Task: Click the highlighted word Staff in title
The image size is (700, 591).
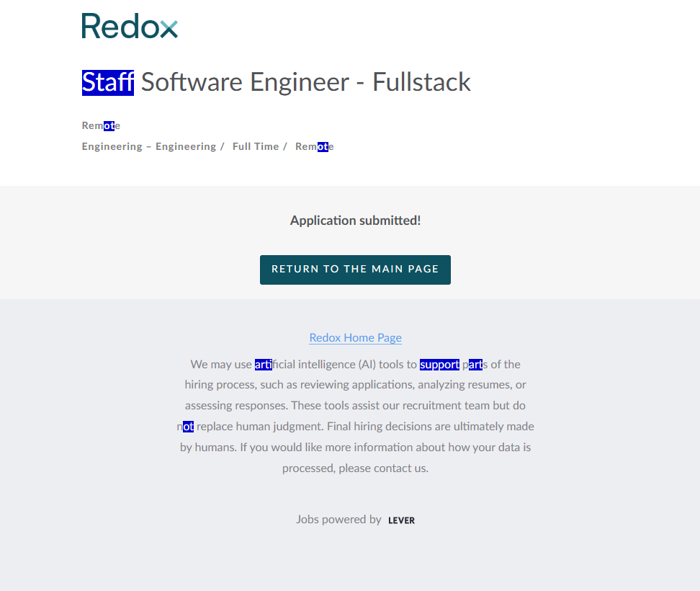Action: 107,82
